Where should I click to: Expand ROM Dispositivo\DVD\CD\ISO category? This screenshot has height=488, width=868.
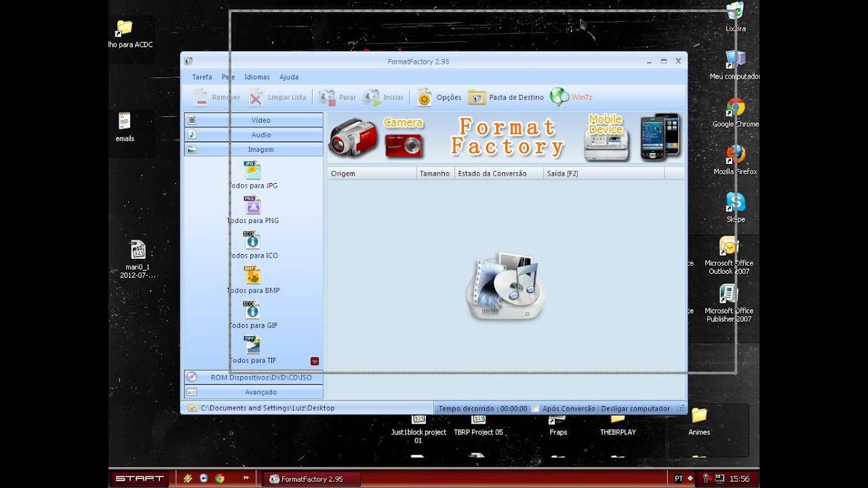(x=254, y=378)
